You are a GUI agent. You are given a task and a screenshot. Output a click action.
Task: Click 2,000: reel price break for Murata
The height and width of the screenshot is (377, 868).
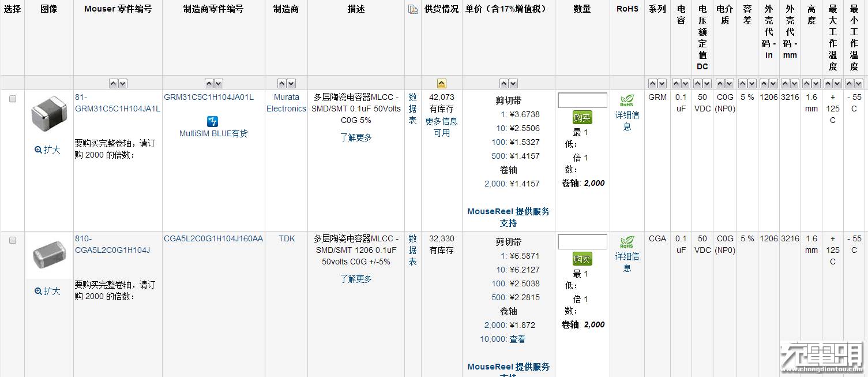tap(495, 184)
